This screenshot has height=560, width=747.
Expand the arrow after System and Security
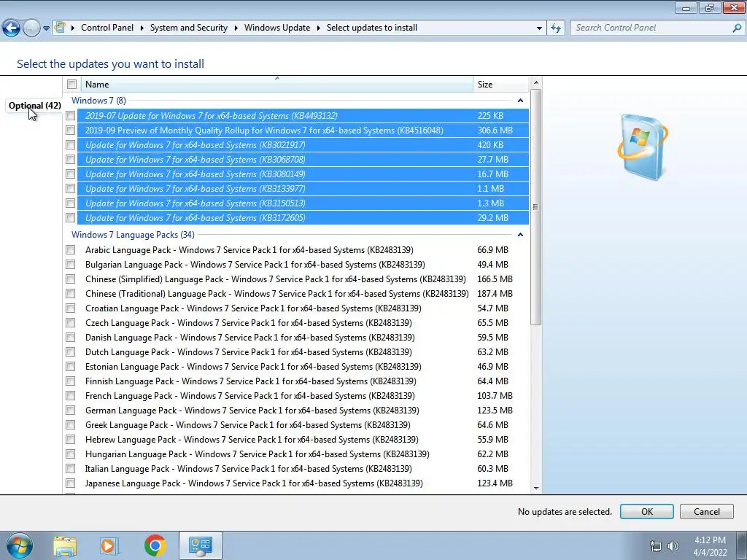point(236,28)
